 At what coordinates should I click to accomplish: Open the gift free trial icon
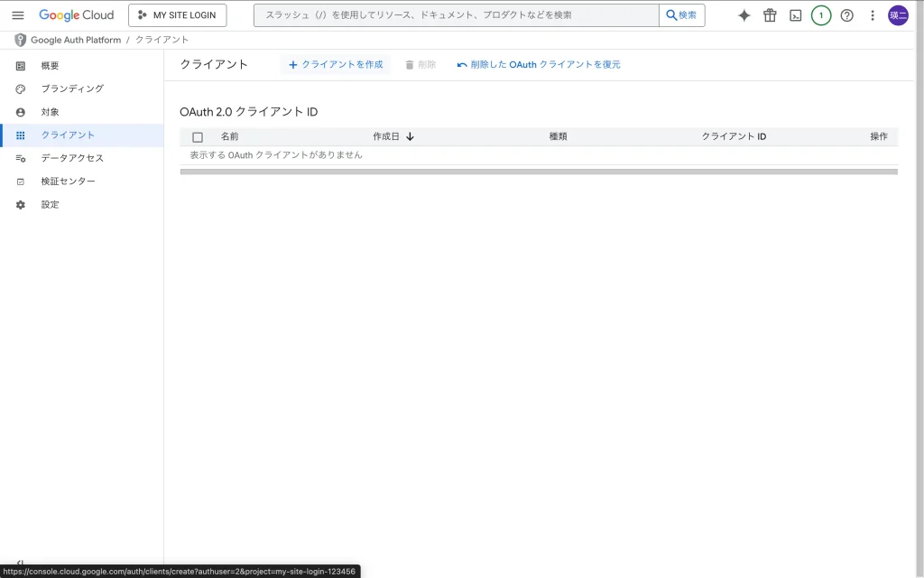pyautogui.click(x=770, y=15)
